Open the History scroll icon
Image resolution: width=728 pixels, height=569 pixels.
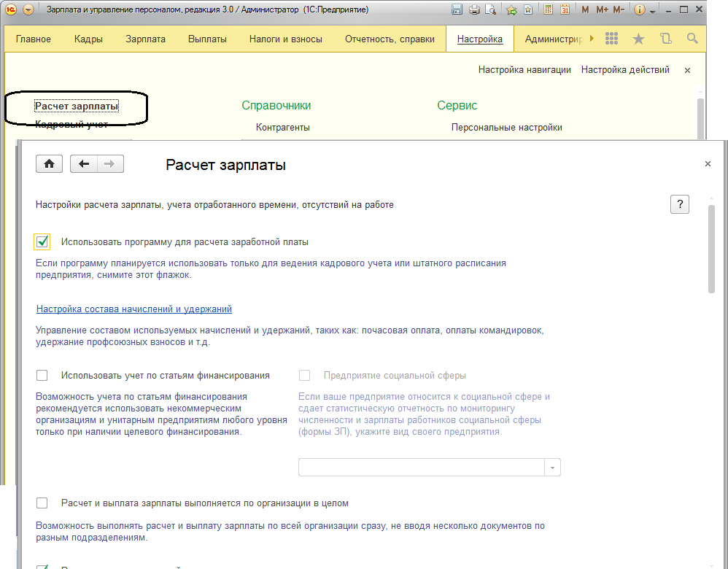click(x=665, y=39)
